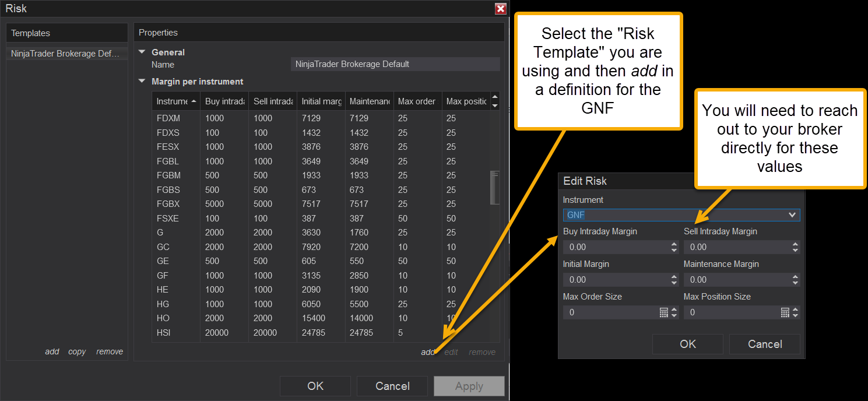This screenshot has width=868, height=401.
Task: Adjust Max Order Size spinner arrows
Action: click(674, 312)
